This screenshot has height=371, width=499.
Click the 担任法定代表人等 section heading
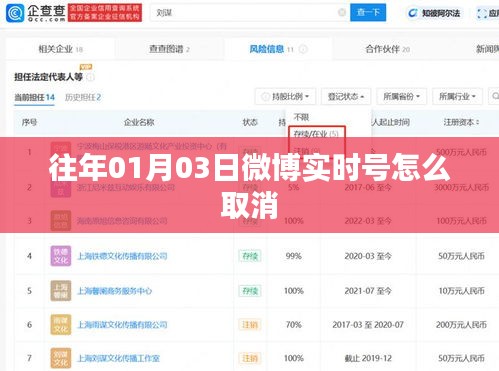(x=49, y=77)
